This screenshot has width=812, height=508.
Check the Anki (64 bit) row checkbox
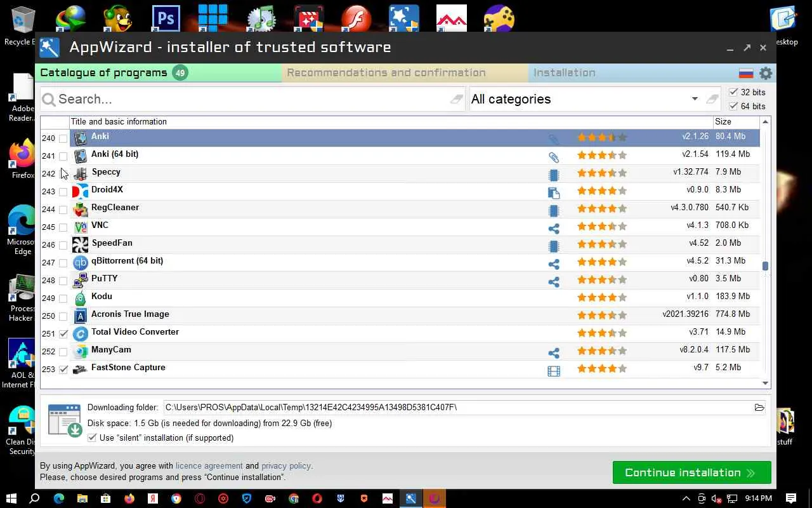click(x=63, y=156)
